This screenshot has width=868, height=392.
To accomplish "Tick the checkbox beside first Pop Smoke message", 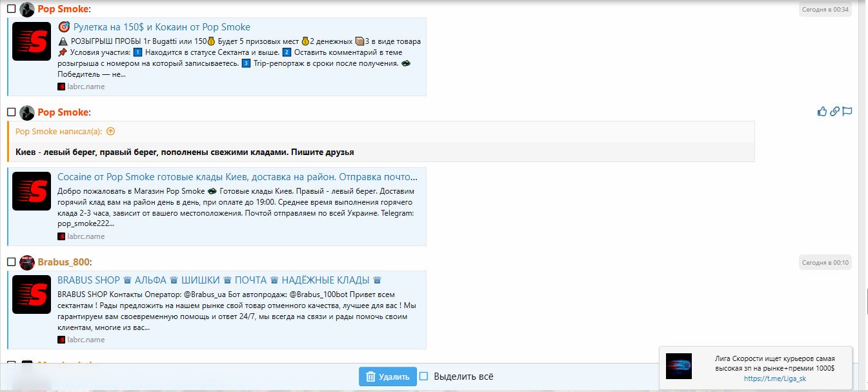I will click(x=12, y=10).
